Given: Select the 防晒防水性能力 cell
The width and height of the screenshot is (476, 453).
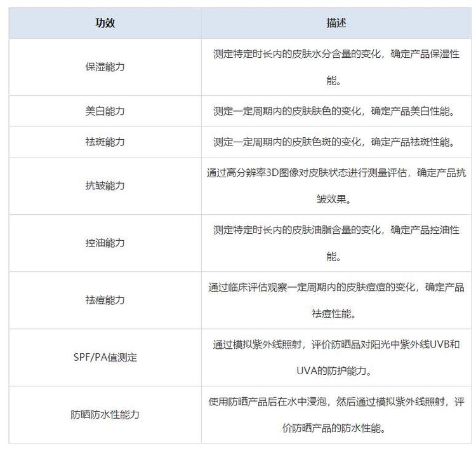Looking at the screenshot, I should coord(105,414).
